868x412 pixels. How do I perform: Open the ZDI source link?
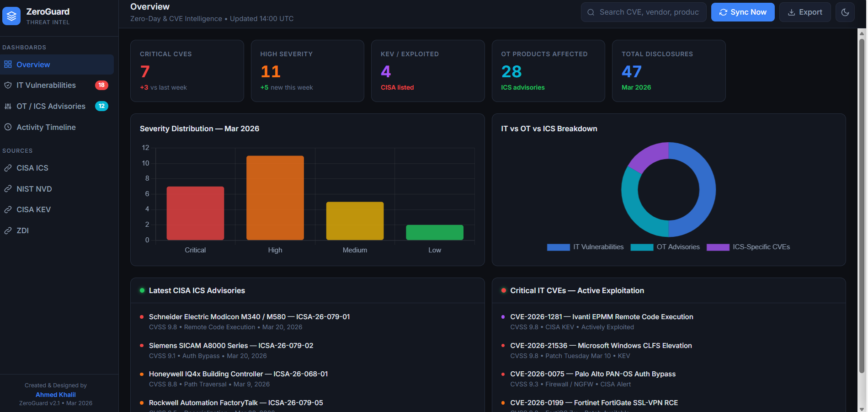(x=57, y=230)
